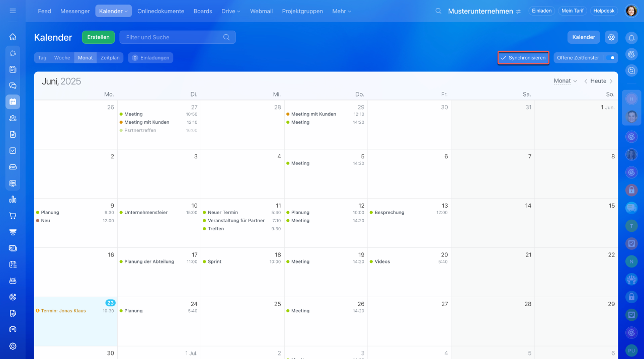This screenshot has height=359, width=644.
Task: Switch to Zeitplan view tab
Action: pyautogui.click(x=110, y=58)
